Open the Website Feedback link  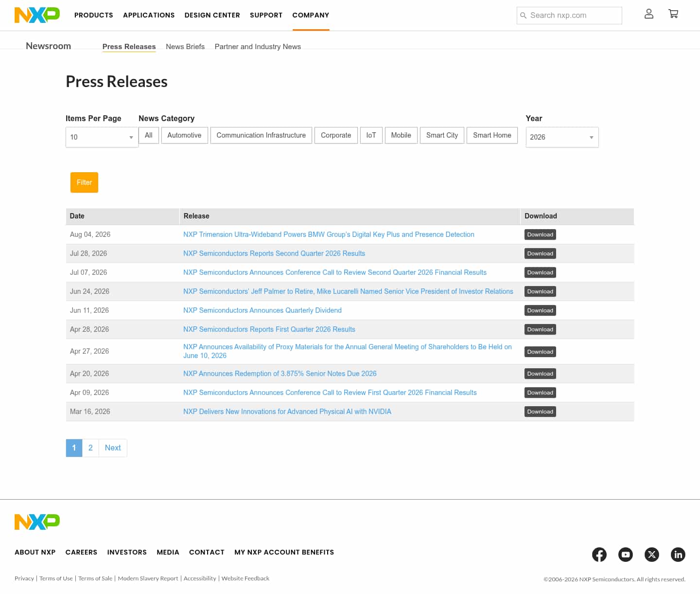[245, 578]
